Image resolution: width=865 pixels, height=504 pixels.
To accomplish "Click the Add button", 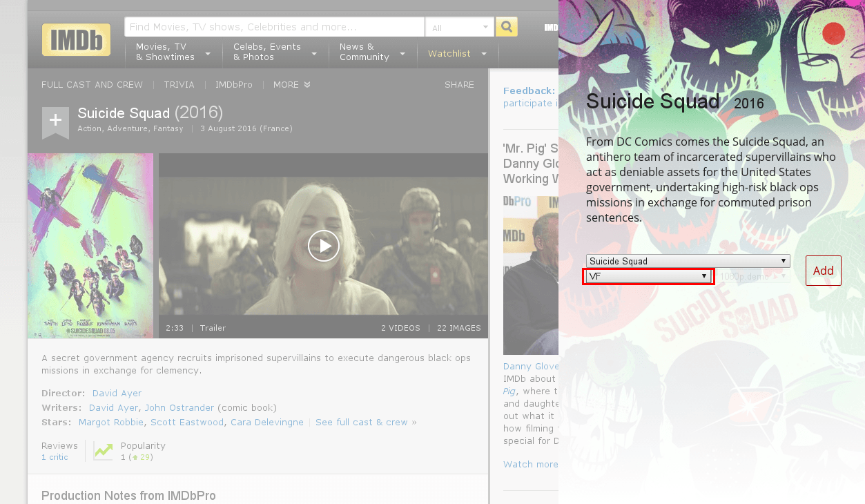I will (x=823, y=271).
